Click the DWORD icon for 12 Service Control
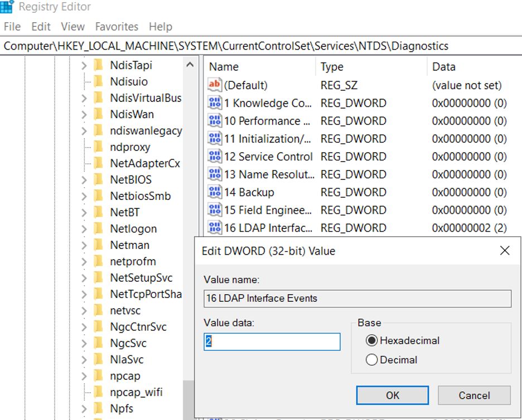Viewport: 522px width, 420px height. point(214,157)
